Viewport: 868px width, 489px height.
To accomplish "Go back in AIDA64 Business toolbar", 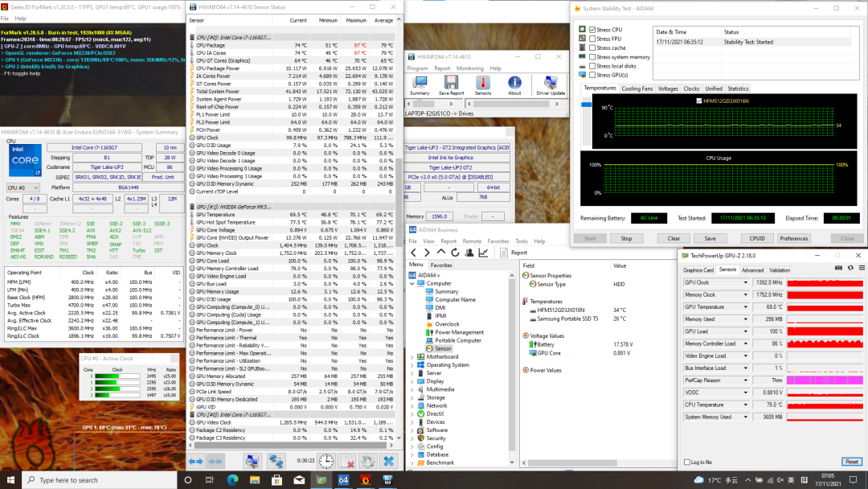I will point(414,253).
